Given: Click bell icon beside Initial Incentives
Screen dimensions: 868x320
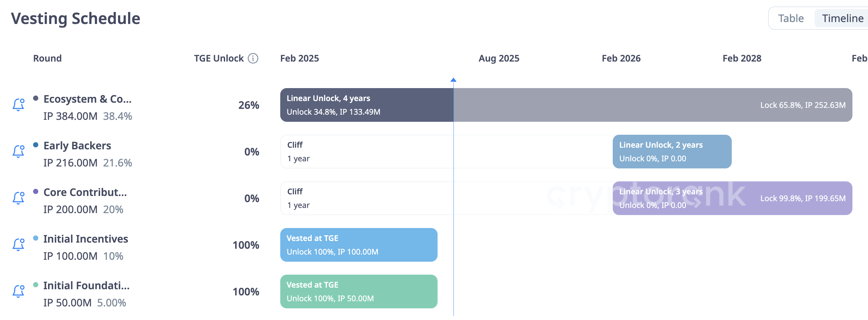Looking at the screenshot, I should [18, 245].
